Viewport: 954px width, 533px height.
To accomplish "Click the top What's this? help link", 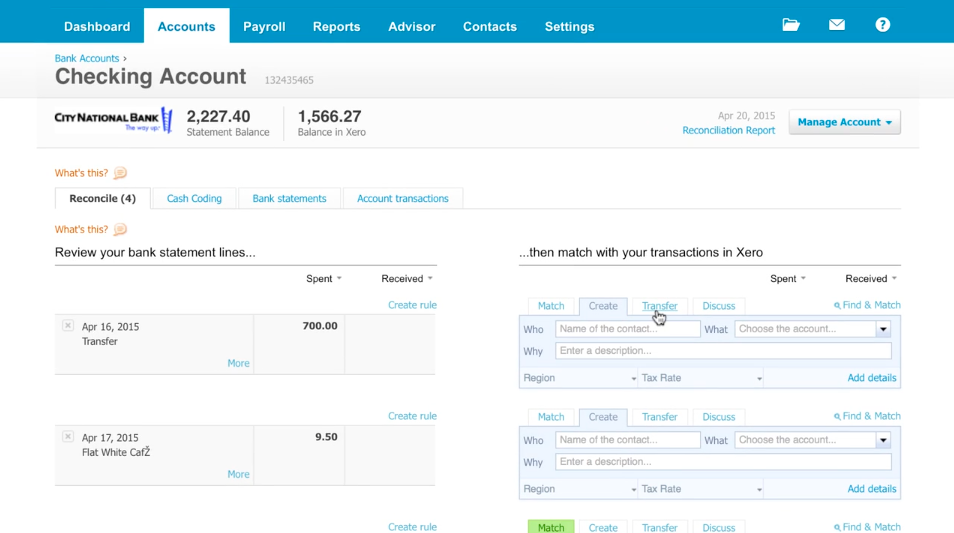I will click(x=81, y=173).
